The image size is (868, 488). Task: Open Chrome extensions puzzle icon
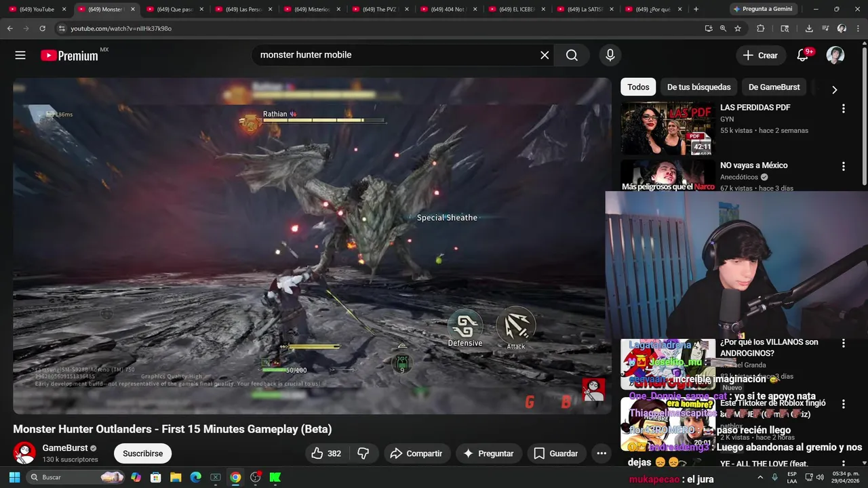pos(760,28)
